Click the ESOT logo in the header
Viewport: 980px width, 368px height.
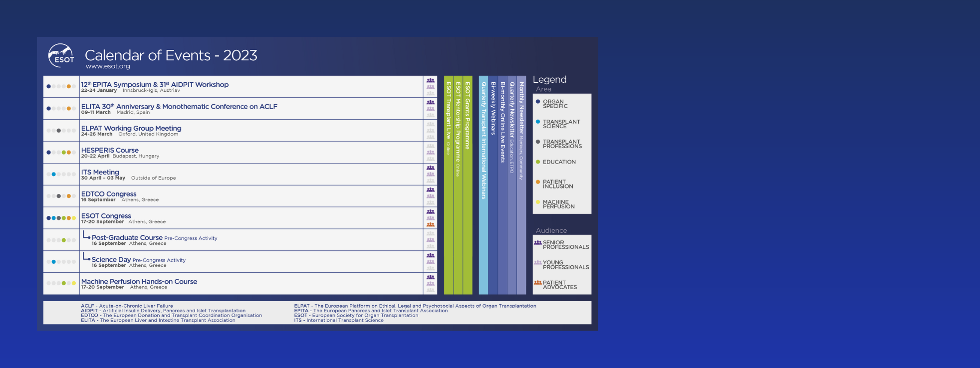(61, 55)
